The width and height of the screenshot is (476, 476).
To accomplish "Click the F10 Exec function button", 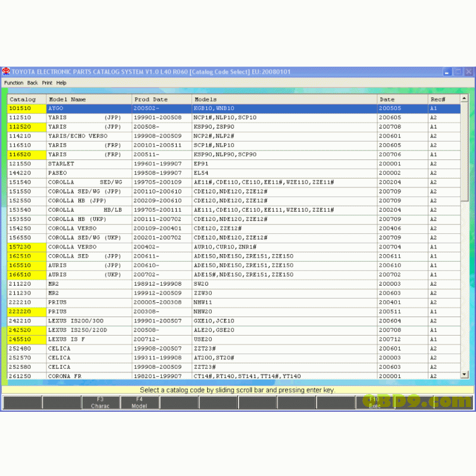I will (x=375, y=403).
